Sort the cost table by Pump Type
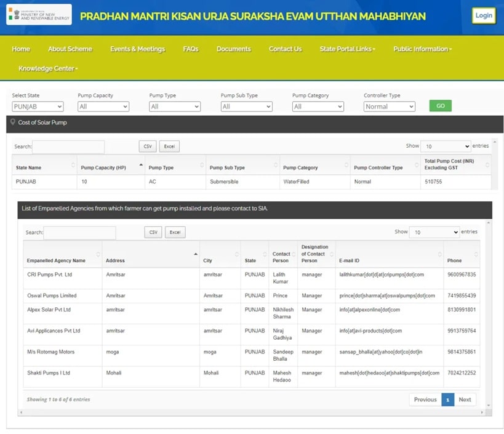The image size is (504, 434). coord(175,165)
